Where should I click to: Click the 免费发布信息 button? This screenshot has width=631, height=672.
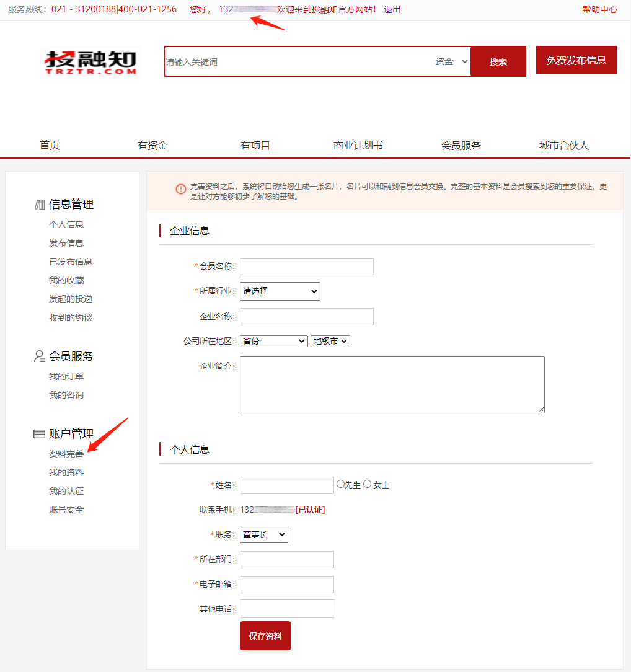pyautogui.click(x=576, y=60)
